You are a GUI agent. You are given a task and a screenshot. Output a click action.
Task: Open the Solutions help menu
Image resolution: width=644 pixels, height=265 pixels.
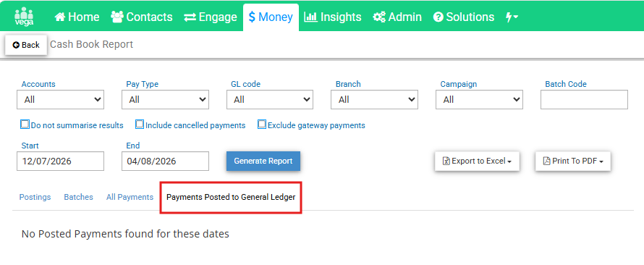click(464, 17)
